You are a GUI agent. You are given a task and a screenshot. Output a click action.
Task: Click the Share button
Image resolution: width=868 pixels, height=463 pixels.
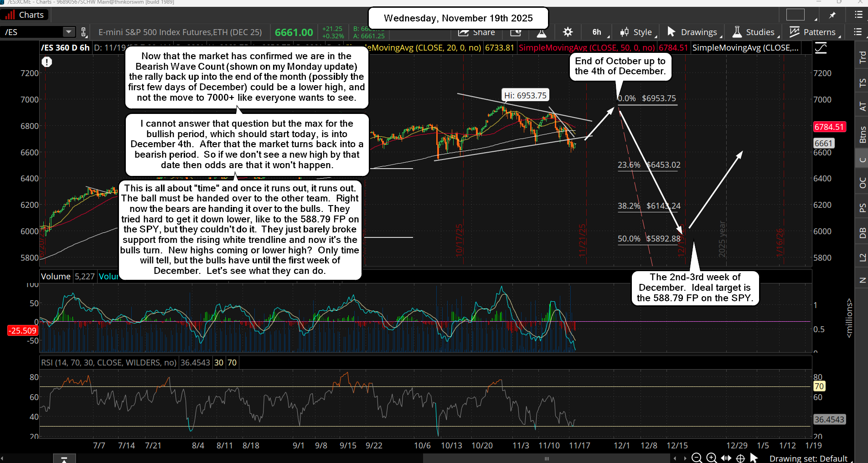pyautogui.click(x=477, y=32)
